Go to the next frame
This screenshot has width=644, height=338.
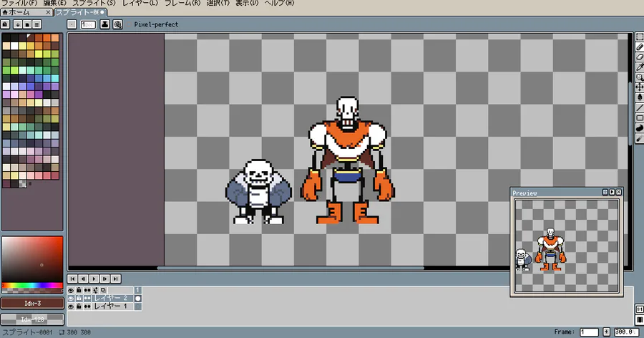click(104, 279)
